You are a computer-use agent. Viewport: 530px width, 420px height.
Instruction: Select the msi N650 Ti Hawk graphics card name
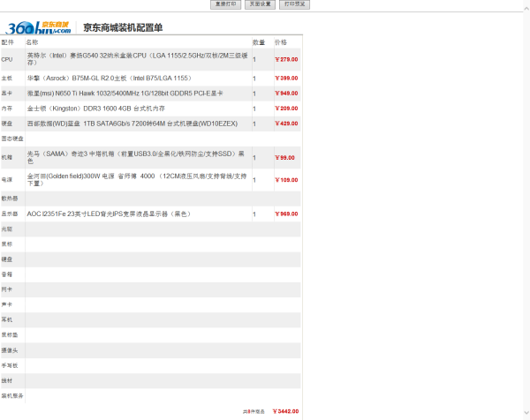click(x=125, y=94)
